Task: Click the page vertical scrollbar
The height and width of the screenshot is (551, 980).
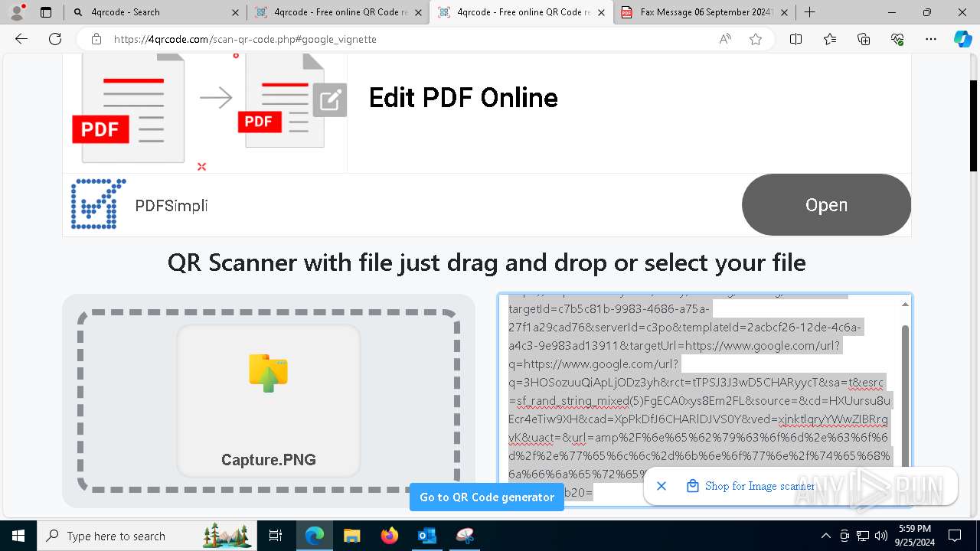Action: [x=974, y=126]
